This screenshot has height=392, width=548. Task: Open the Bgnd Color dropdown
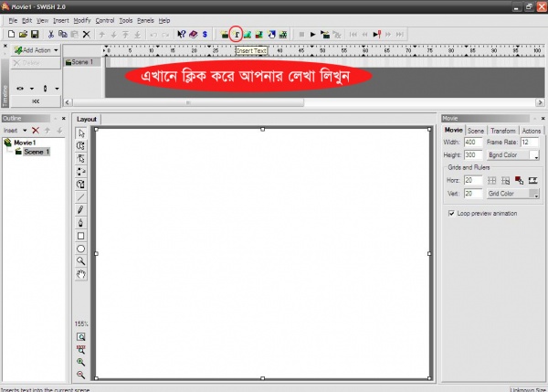click(x=512, y=155)
